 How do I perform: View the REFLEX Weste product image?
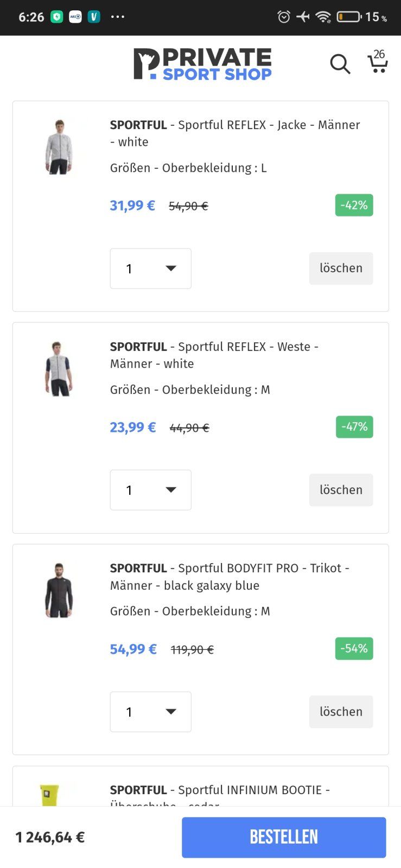tap(59, 369)
